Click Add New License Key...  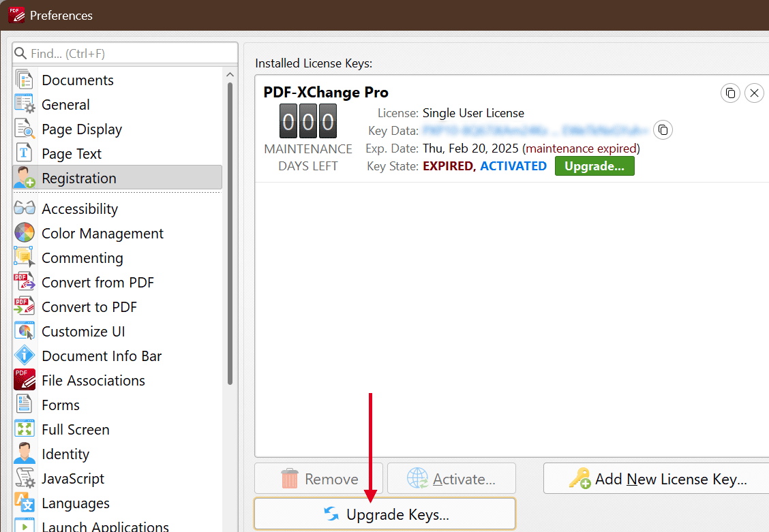point(657,478)
